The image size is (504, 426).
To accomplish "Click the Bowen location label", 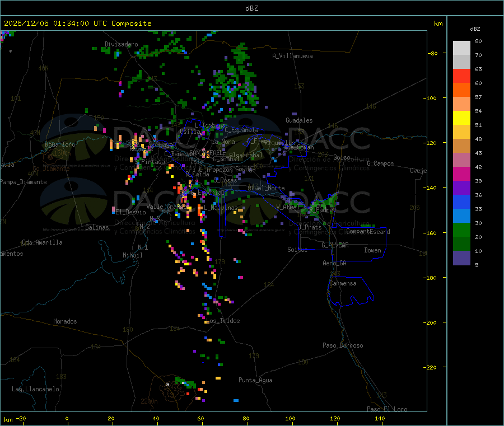I will (x=372, y=250).
